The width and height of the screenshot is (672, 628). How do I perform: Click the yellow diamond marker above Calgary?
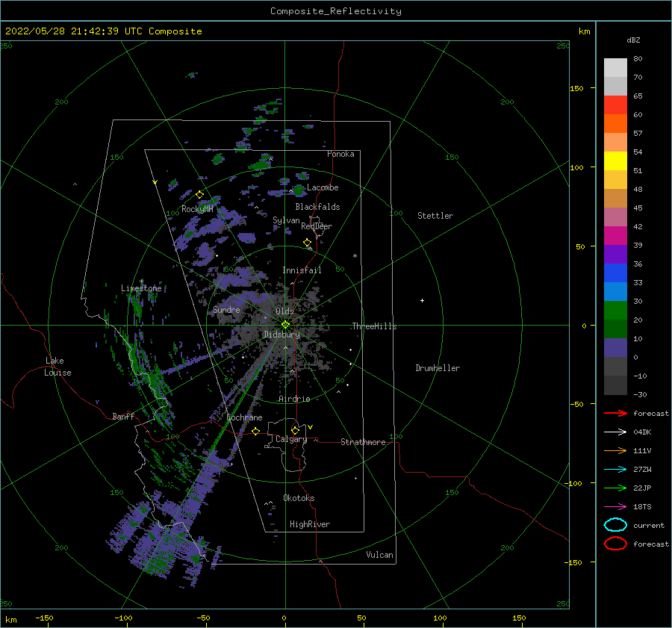pos(295,430)
